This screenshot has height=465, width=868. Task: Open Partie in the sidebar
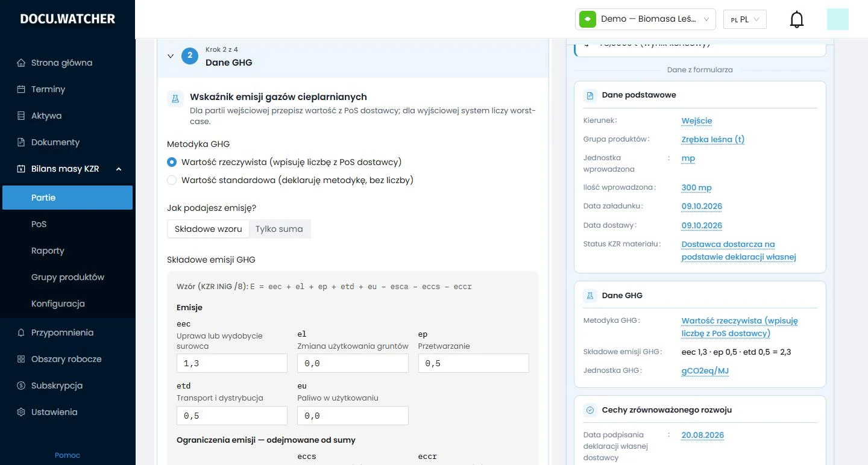[x=68, y=198]
